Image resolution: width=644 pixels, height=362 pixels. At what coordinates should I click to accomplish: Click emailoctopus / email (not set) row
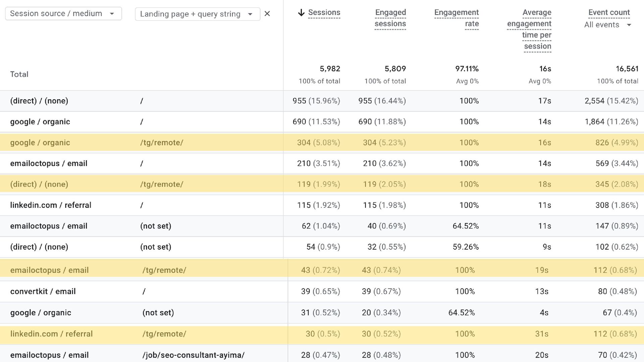tap(49, 226)
